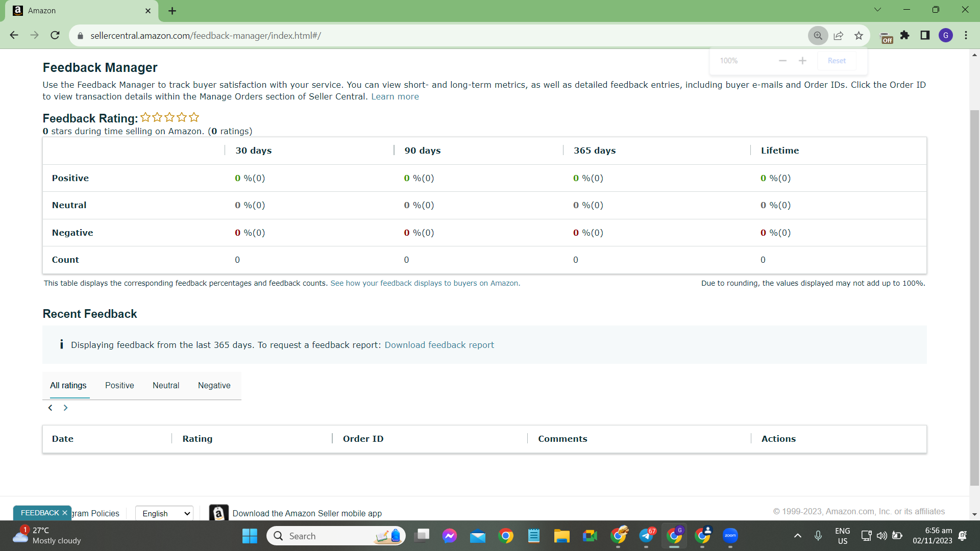Select the All ratings tab
This screenshot has width=980, height=551.
click(68, 386)
